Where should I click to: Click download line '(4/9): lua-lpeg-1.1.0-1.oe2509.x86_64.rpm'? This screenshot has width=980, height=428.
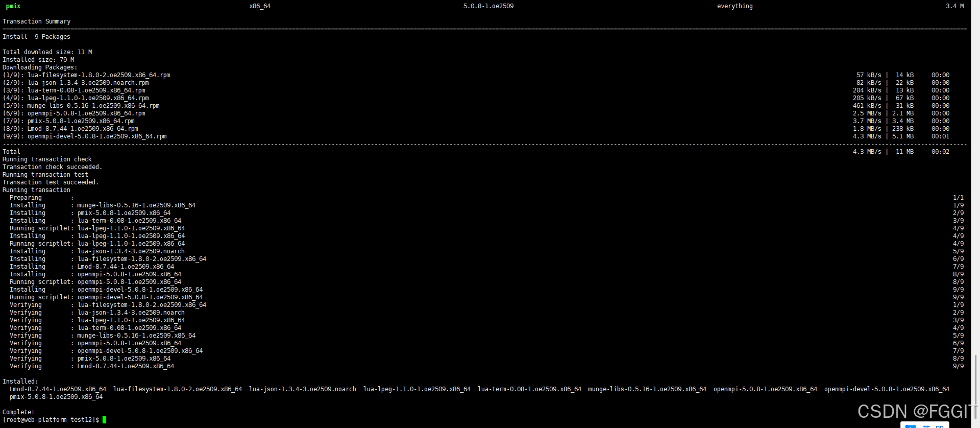[x=76, y=98]
